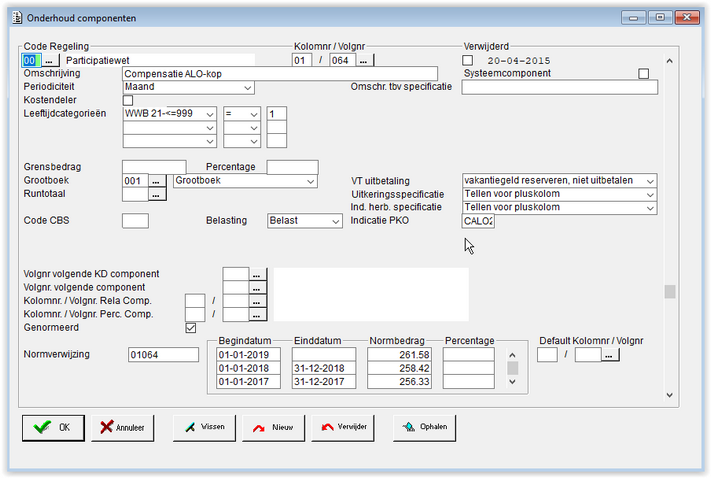This screenshot has width=711, height=478.
Task: Retrieve data with Ophalen button
Action: (424, 427)
